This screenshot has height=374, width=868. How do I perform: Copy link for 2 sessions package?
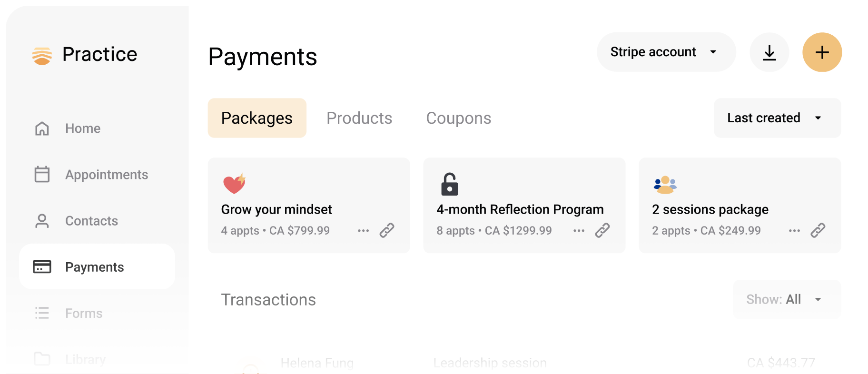tap(818, 230)
